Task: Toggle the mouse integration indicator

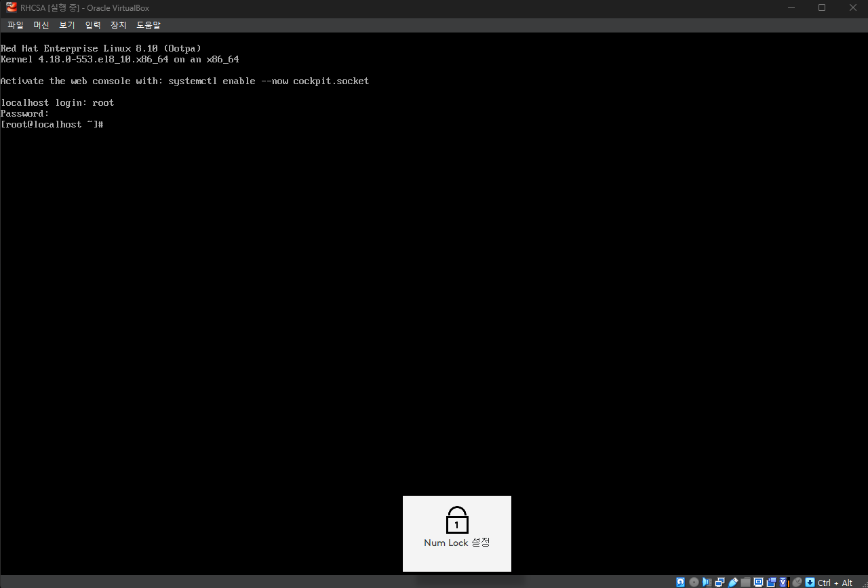Action: click(797, 582)
